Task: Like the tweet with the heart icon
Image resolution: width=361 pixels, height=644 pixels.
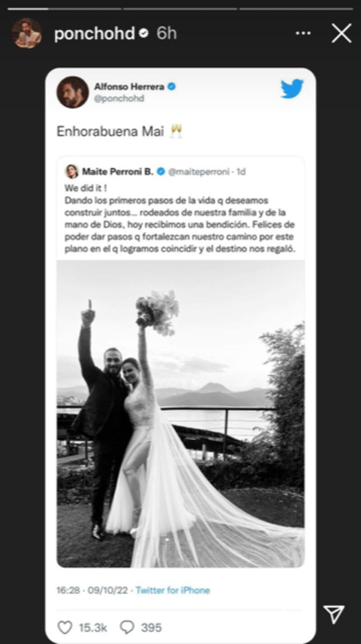Action: [x=65, y=627]
